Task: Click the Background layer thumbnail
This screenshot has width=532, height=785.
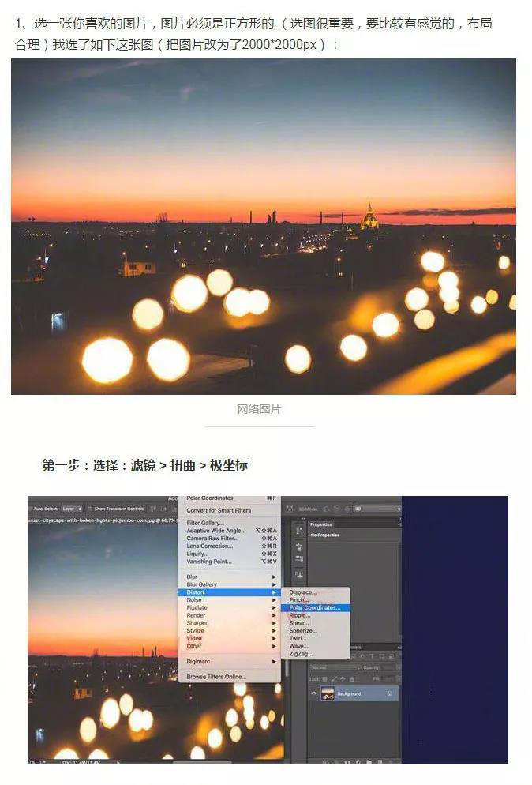Action: pyautogui.click(x=328, y=694)
